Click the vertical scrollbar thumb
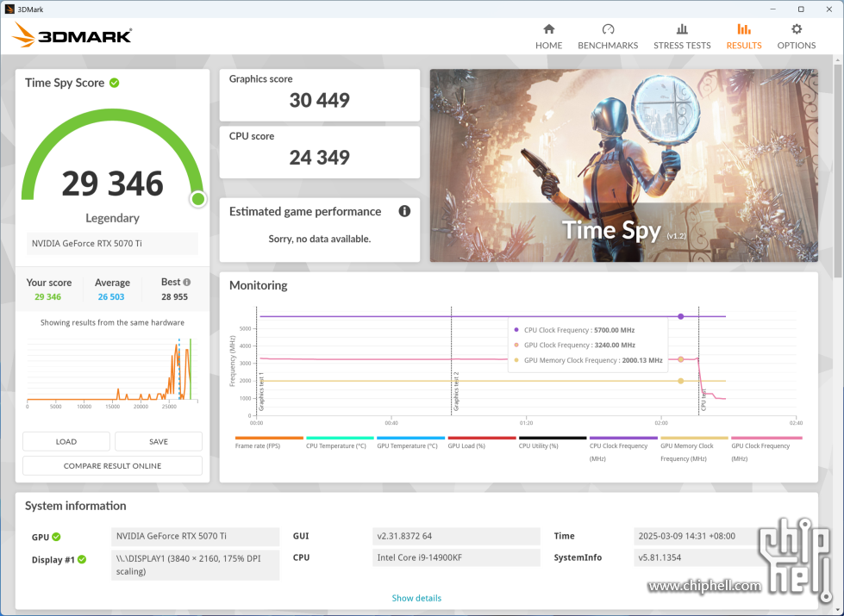The width and height of the screenshot is (844, 616). [x=839, y=170]
